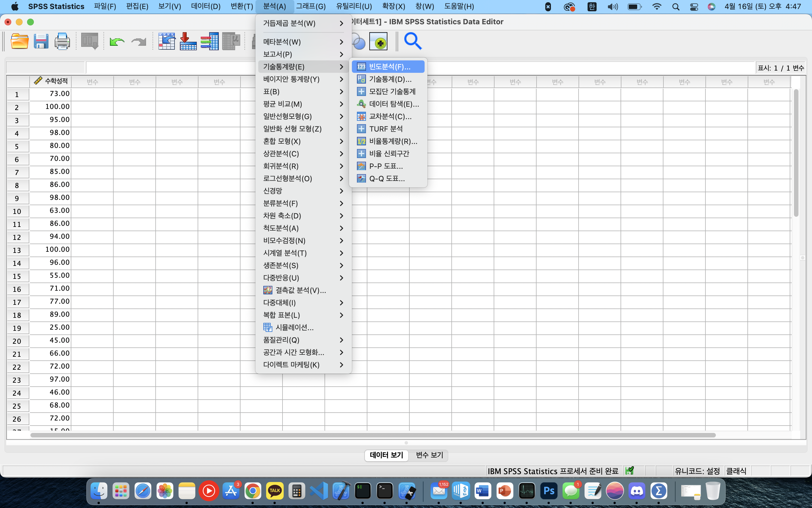Screen dimensions: 812x508
Task: Open 결측값 분석(V) menu item
Action: pos(303,290)
